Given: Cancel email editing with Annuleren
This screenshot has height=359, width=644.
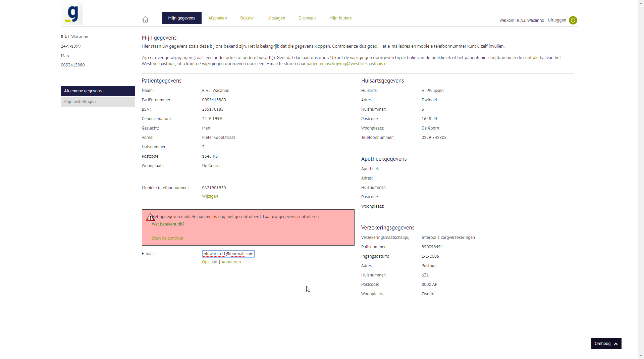Looking at the screenshot, I should pyautogui.click(x=231, y=262).
